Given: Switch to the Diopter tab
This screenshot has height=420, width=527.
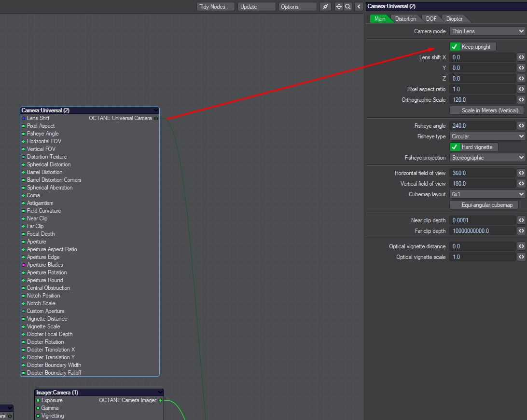Looking at the screenshot, I should tap(455, 19).
